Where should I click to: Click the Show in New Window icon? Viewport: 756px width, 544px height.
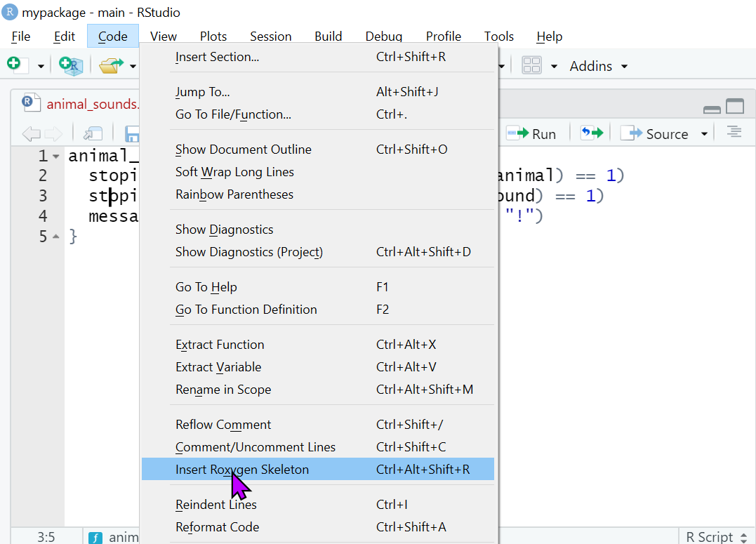click(93, 133)
